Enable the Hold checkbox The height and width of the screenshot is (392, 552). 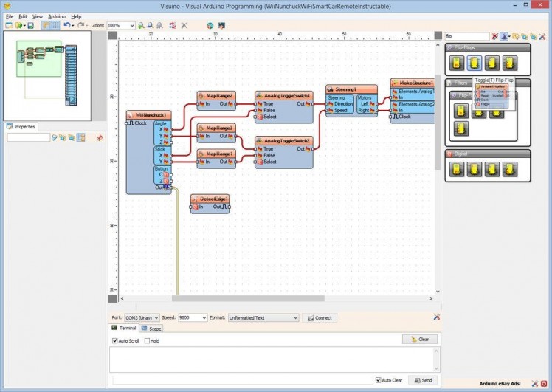(147, 341)
